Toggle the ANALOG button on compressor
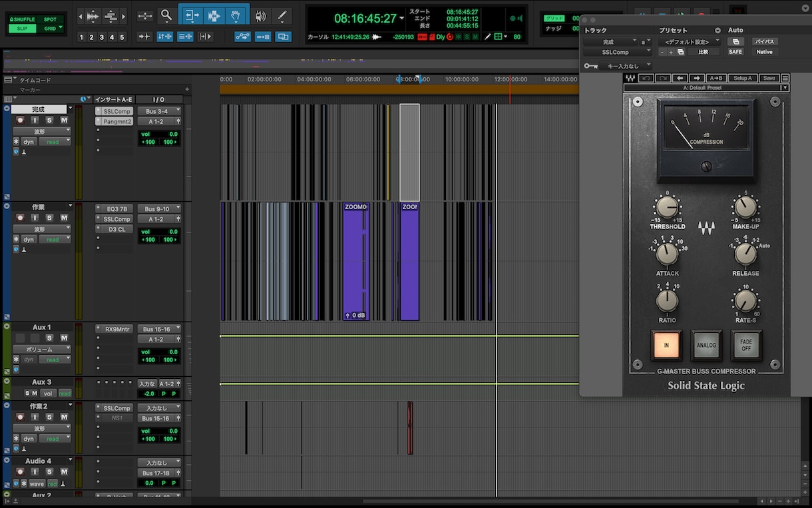The width and height of the screenshot is (812, 508). pyautogui.click(x=706, y=345)
